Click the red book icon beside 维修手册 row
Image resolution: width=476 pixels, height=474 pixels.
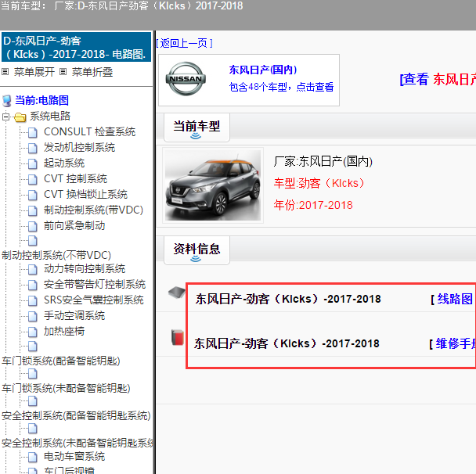(x=178, y=337)
